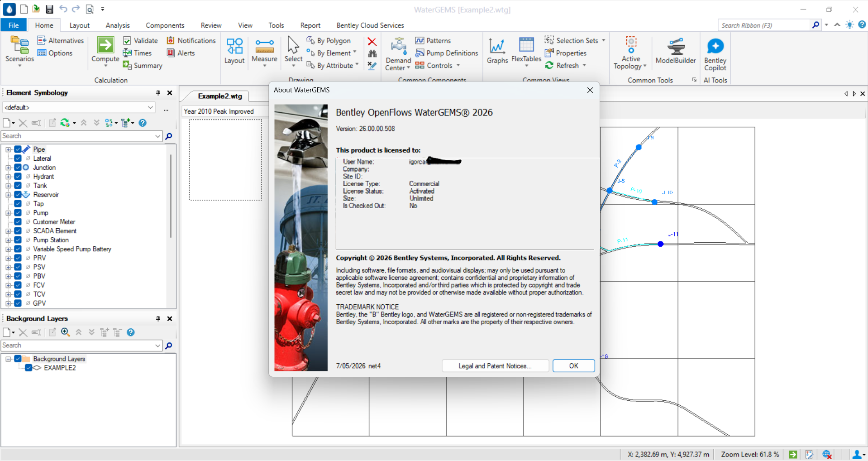
Task: Open the Bentley Cloud Services tab
Action: coord(370,25)
